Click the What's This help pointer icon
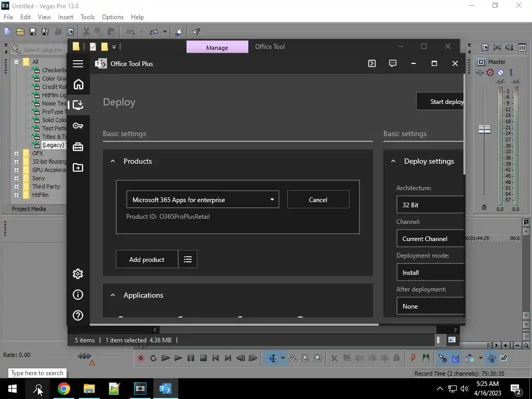The image size is (532, 399). tap(196, 32)
